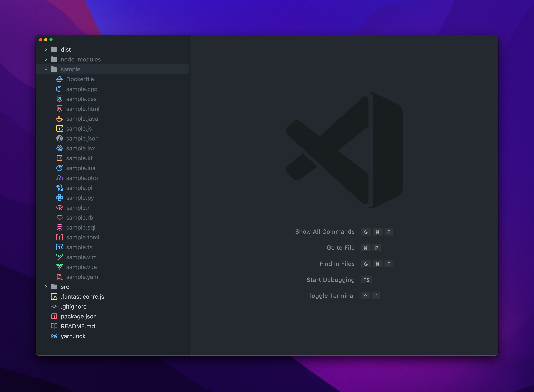
Task: Click the Show All Commands label
Action: click(x=325, y=232)
